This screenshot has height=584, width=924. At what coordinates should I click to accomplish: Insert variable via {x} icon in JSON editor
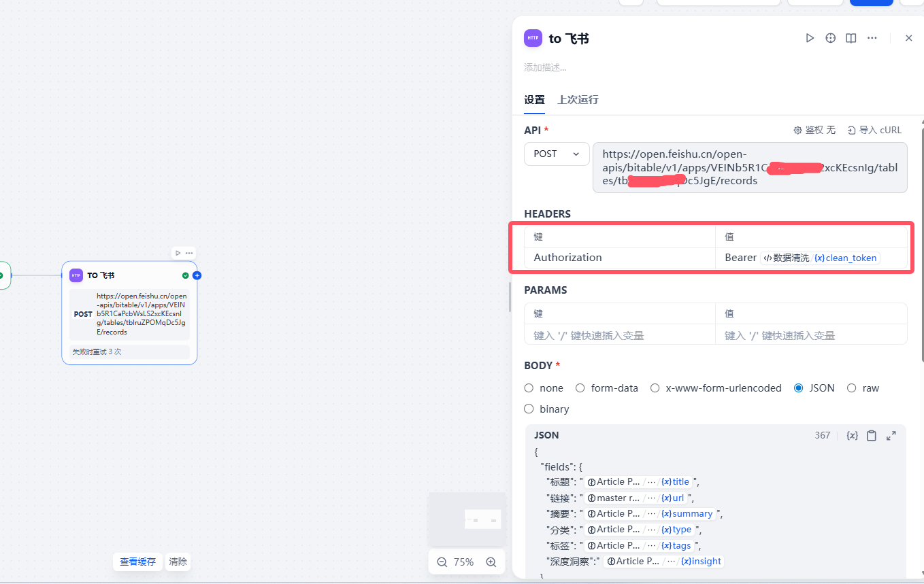tap(852, 436)
